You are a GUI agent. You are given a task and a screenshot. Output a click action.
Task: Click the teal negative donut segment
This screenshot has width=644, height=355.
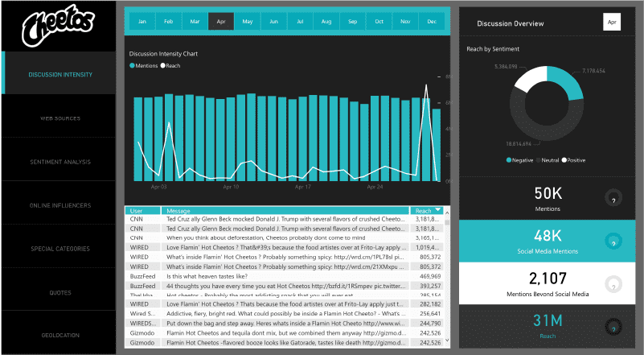pyautogui.click(x=567, y=80)
